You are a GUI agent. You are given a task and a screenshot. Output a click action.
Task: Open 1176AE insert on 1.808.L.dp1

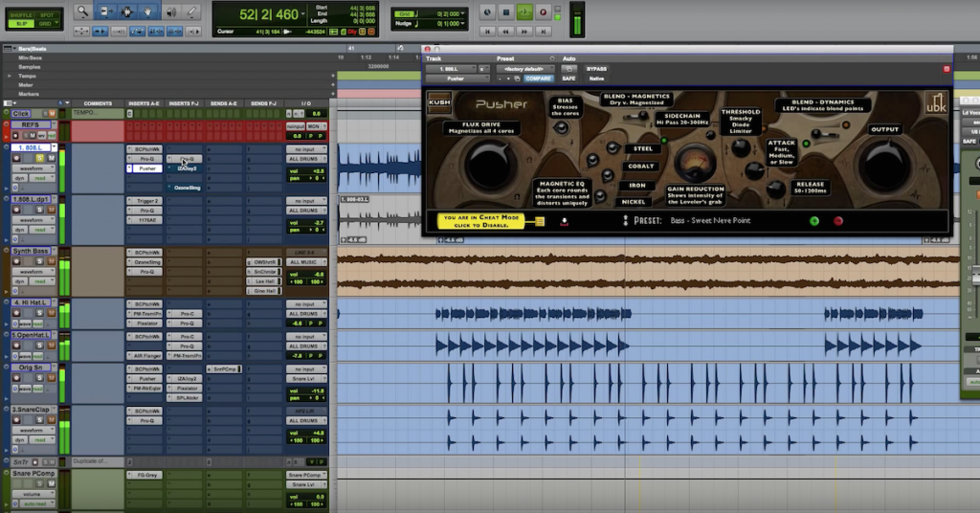pos(147,220)
